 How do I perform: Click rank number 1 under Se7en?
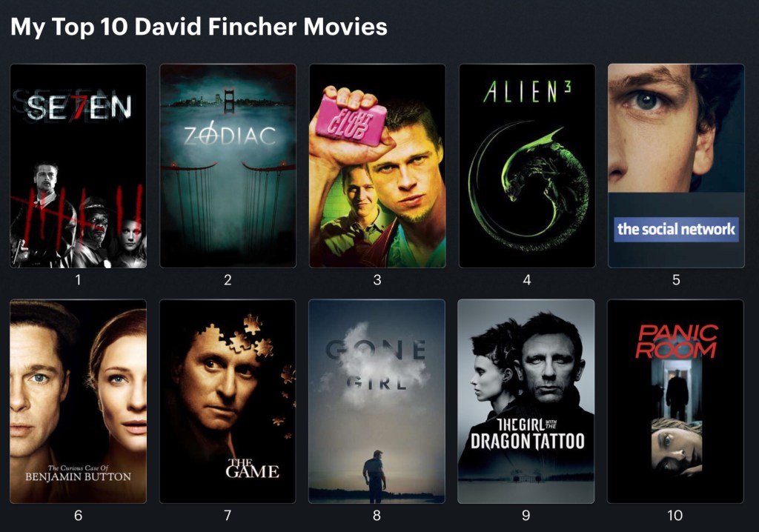(78, 280)
